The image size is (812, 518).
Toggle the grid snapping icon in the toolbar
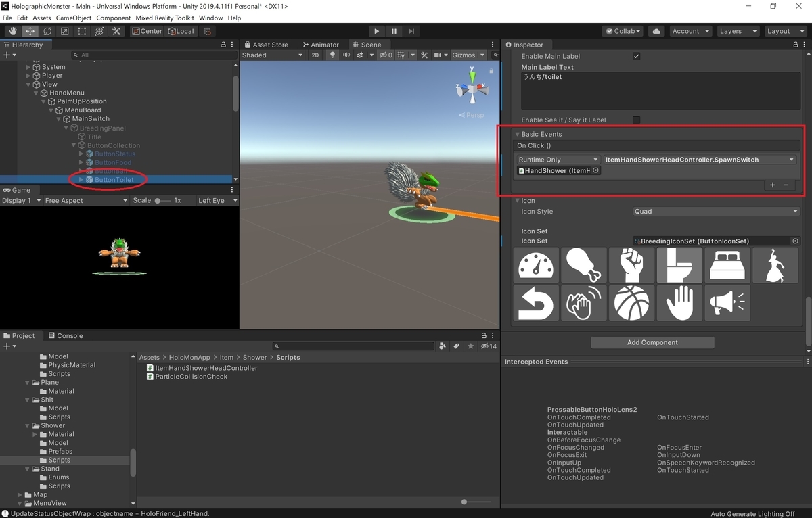[x=208, y=31]
